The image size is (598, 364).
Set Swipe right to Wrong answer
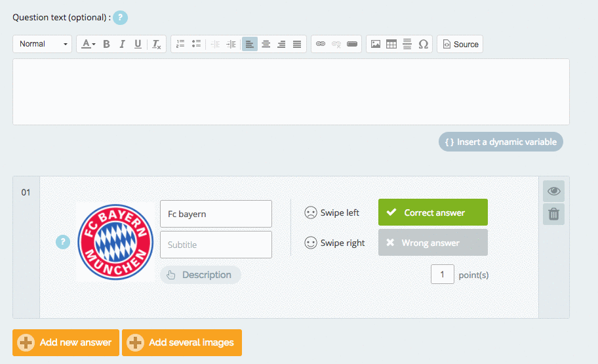pyautogui.click(x=433, y=242)
